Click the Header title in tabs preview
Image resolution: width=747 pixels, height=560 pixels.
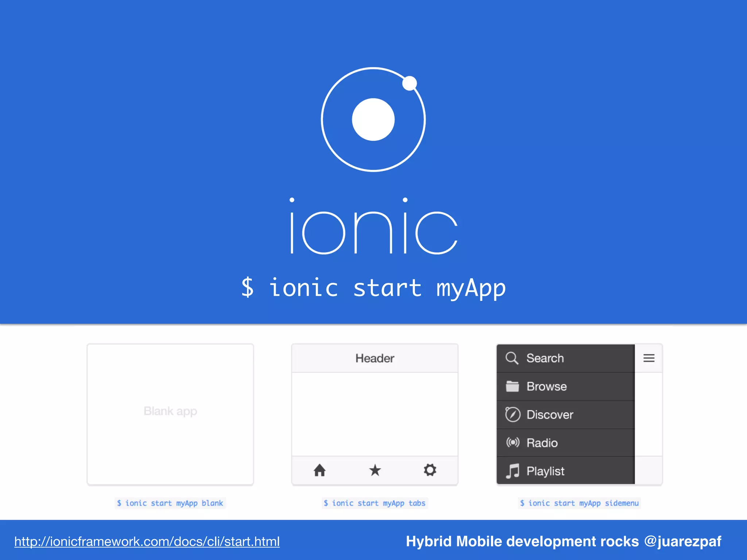coord(375,358)
